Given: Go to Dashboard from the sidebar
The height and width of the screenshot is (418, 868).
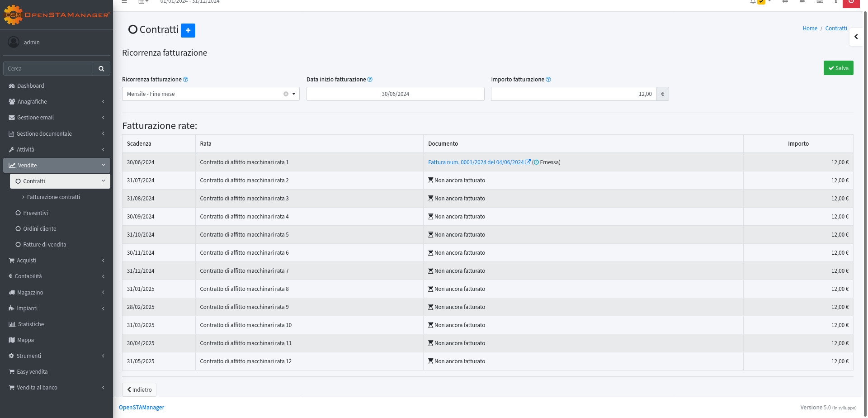Looking at the screenshot, I should pyautogui.click(x=31, y=86).
